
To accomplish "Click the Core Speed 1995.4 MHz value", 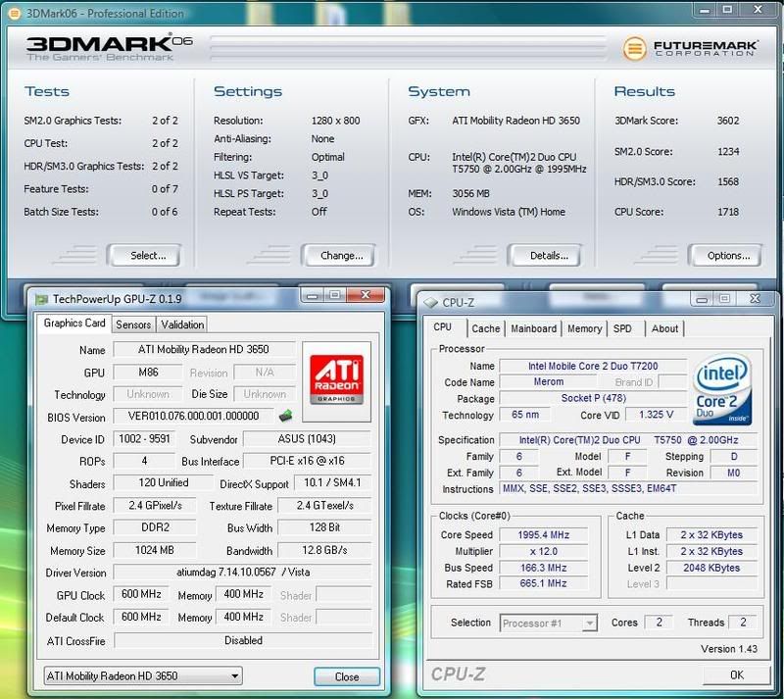I will (x=544, y=535).
